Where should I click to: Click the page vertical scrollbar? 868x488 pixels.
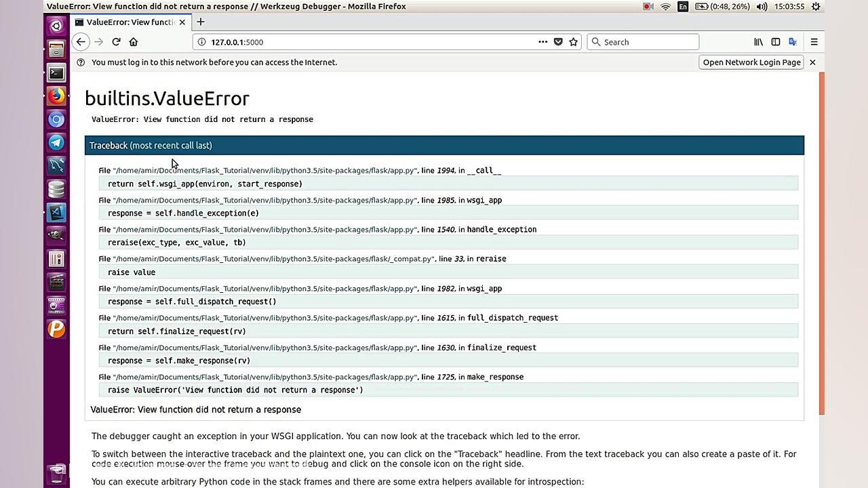pos(822,244)
